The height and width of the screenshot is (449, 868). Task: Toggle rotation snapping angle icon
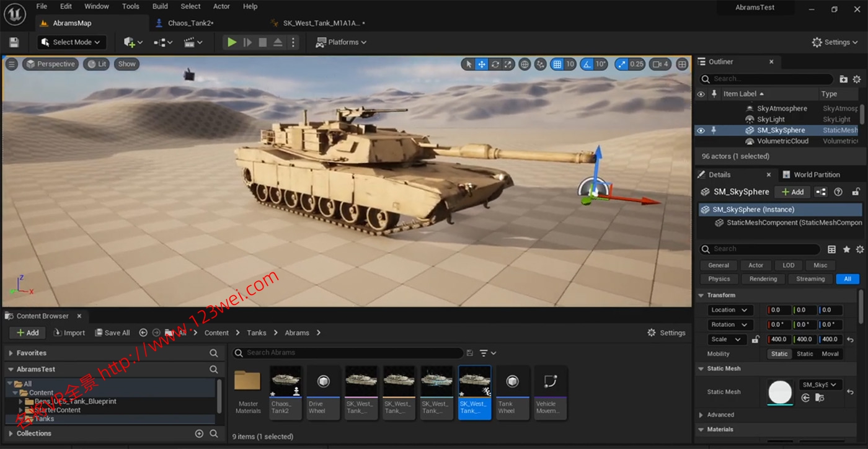586,64
